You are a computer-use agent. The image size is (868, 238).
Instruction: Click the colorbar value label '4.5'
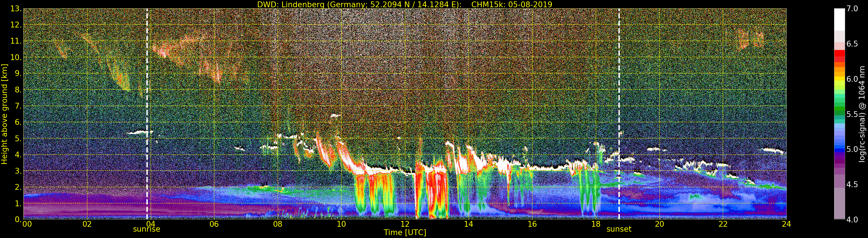click(852, 184)
